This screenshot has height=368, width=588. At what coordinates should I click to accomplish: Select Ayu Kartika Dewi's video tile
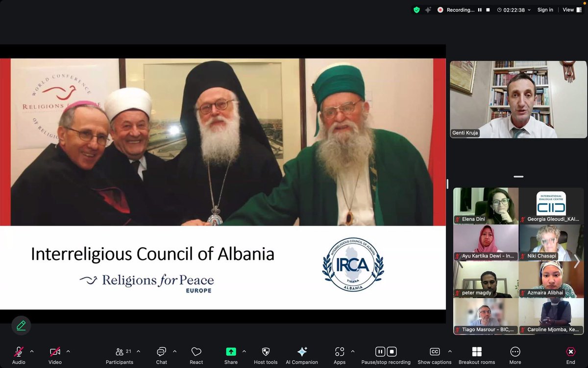point(486,243)
